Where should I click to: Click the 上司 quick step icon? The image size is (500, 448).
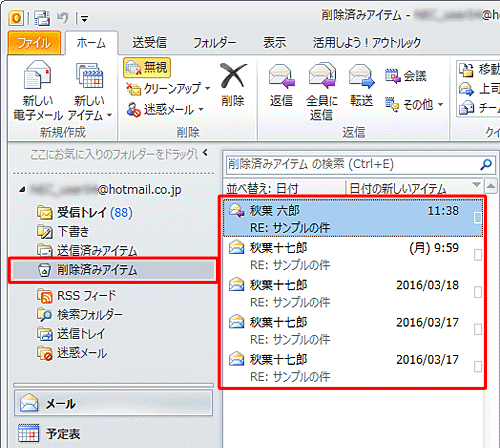[466, 89]
